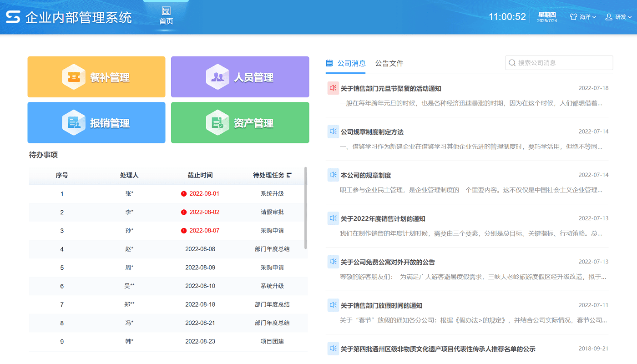Switch to the 公告文件 tab
Screen dimensions: 637x364
[389, 64]
